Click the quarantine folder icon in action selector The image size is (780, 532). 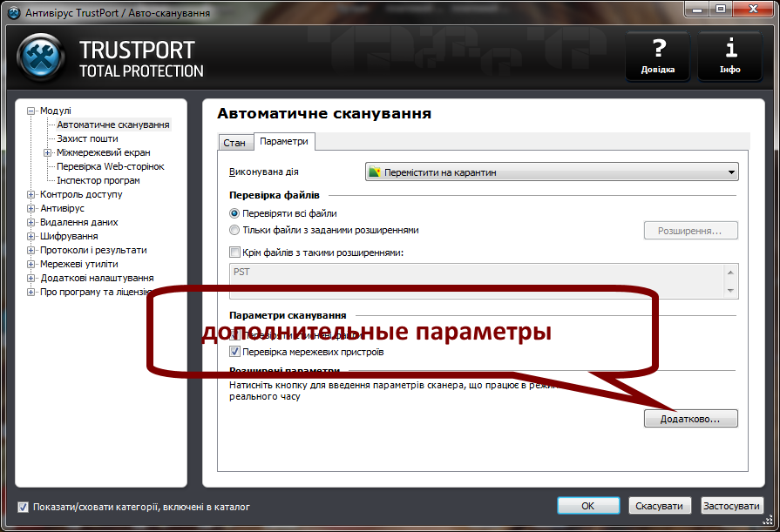tap(376, 172)
